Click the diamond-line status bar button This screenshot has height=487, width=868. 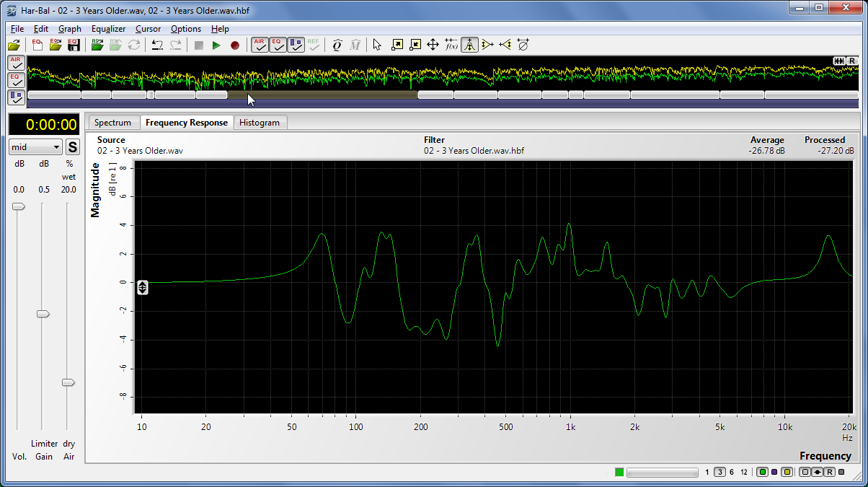tap(817, 473)
